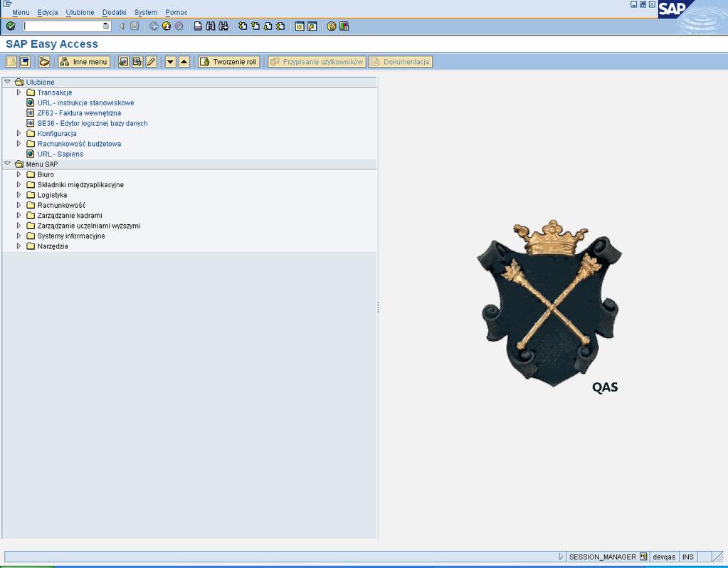Open Help via the question mark icon
728x568 pixels.
point(332,26)
